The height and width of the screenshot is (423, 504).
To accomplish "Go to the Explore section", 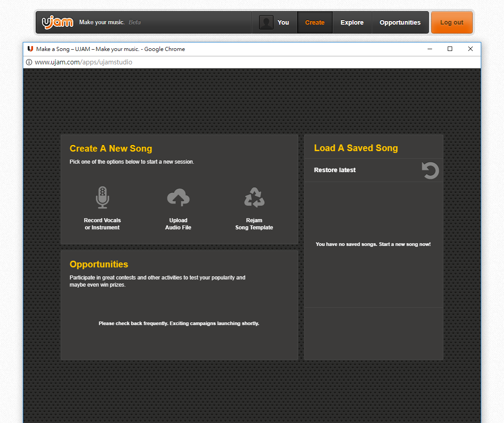I will [x=352, y=22].
